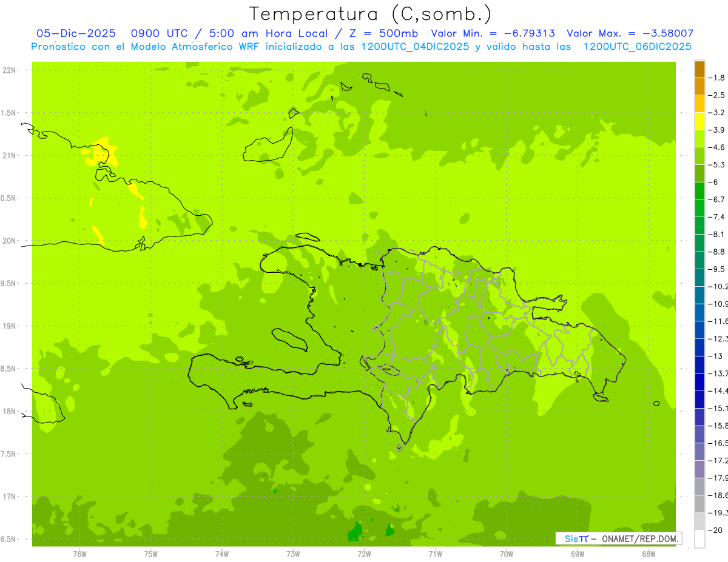The height and width of the screenshot is (562, 728).
Task: Click the yellow swatch between -3.2 and -3.9
Action: pyautogui.click(x=699, y=121)
